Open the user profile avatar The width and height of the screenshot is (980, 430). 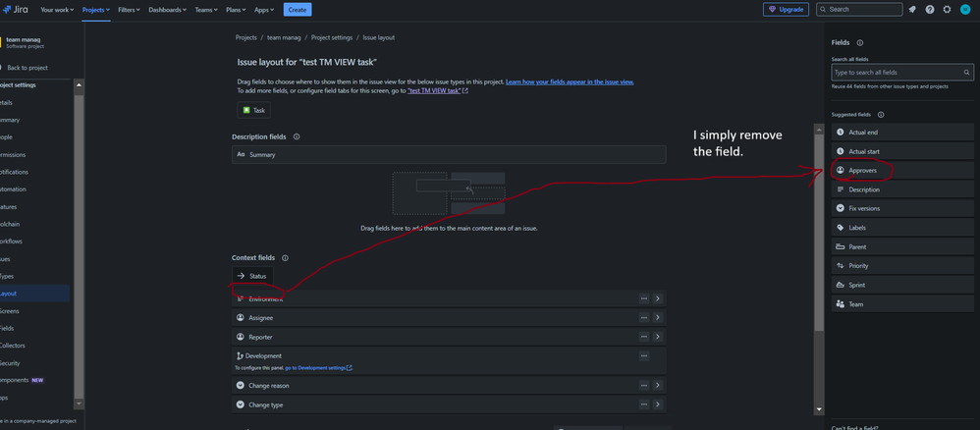tap(965, 10)
